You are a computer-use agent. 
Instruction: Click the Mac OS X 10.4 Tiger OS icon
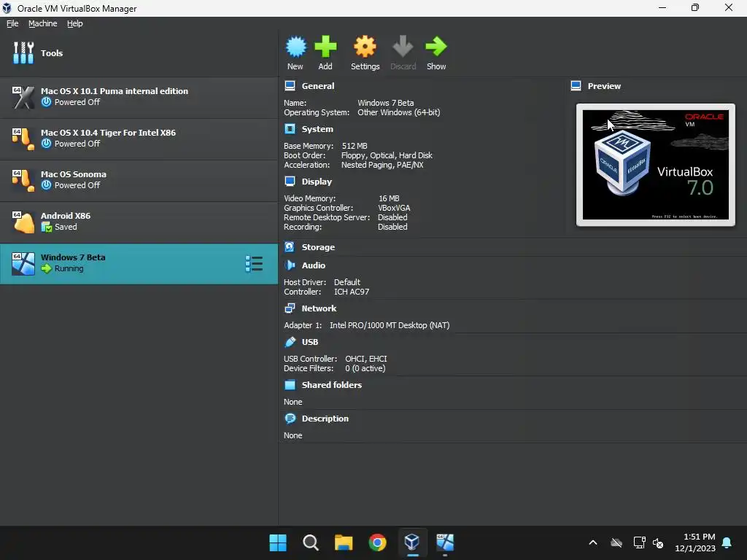pyautogui.click(x=23, y=139)
